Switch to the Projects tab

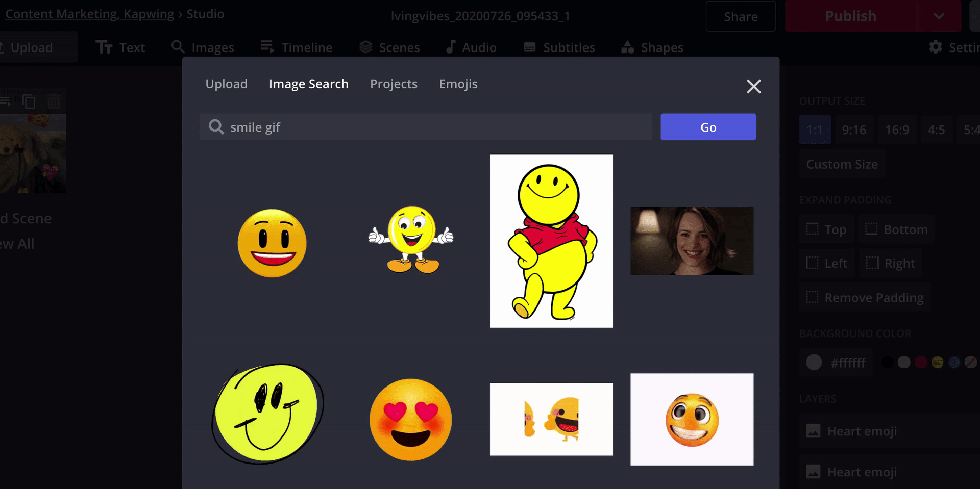[x=394, y=84]
